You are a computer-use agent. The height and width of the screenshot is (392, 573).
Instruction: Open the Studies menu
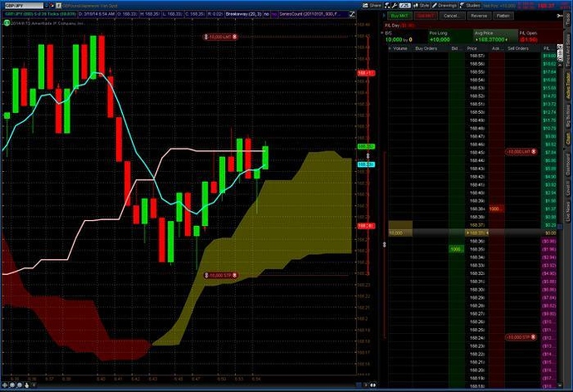tap(470, 6)
